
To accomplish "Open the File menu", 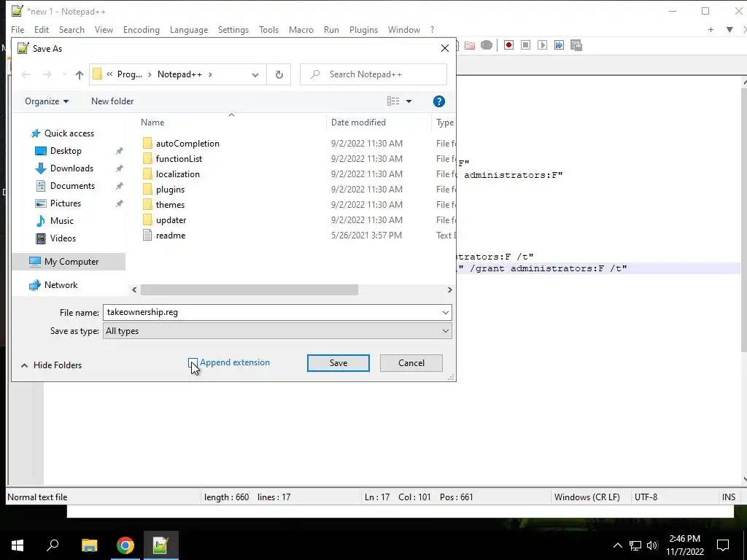I will 18,29.
